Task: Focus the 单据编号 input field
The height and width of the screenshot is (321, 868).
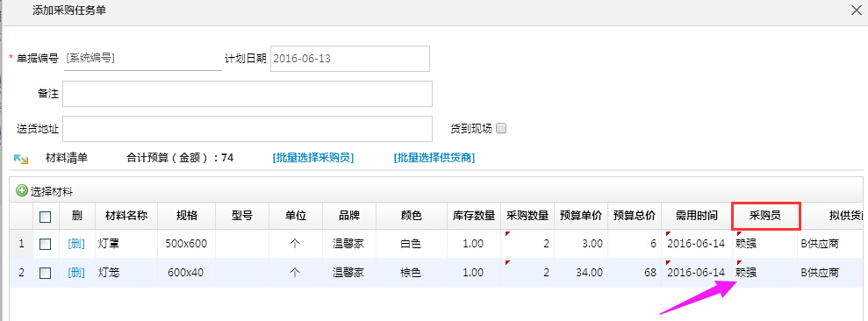Action: click(x=142, y=58)
